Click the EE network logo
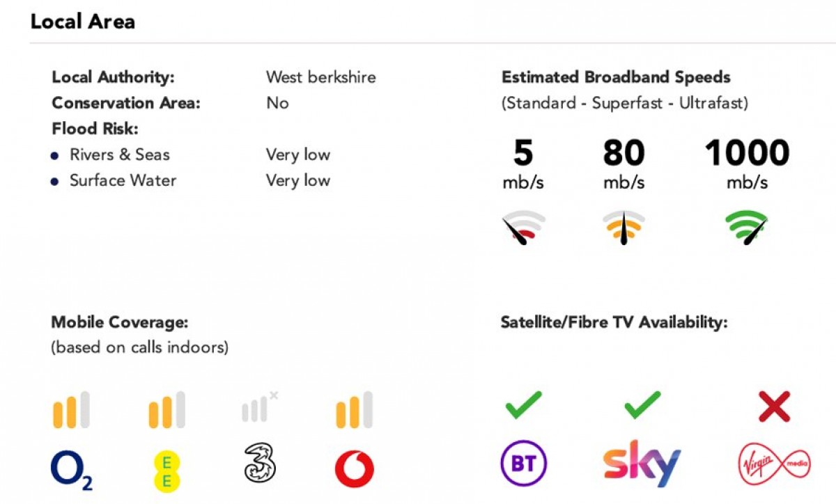The width and height of the screenshot is (836, 504). [x=166, y=470]
